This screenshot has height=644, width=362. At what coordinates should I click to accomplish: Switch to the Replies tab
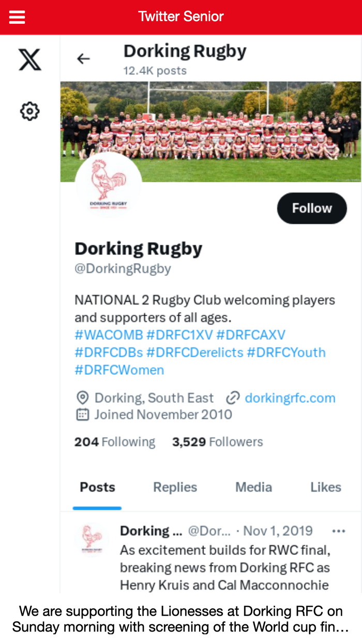[174, 487]
